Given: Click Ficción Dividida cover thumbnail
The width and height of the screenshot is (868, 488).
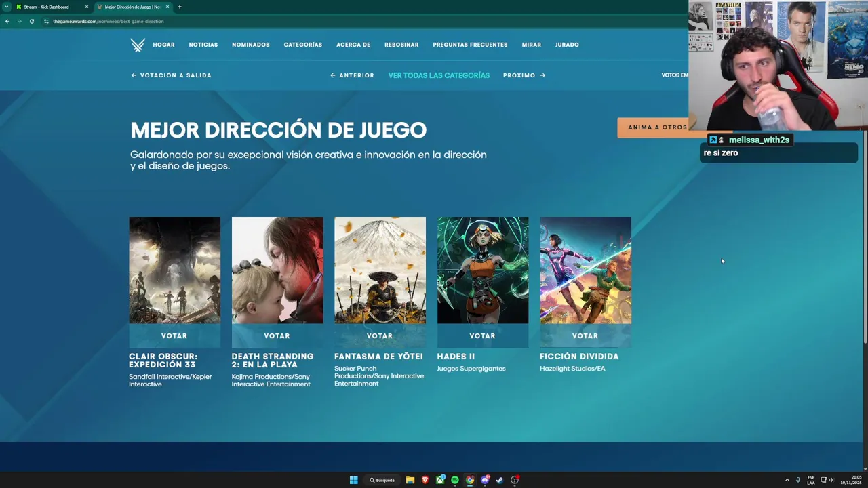Looking at the screenshot, I should [585, 270].
